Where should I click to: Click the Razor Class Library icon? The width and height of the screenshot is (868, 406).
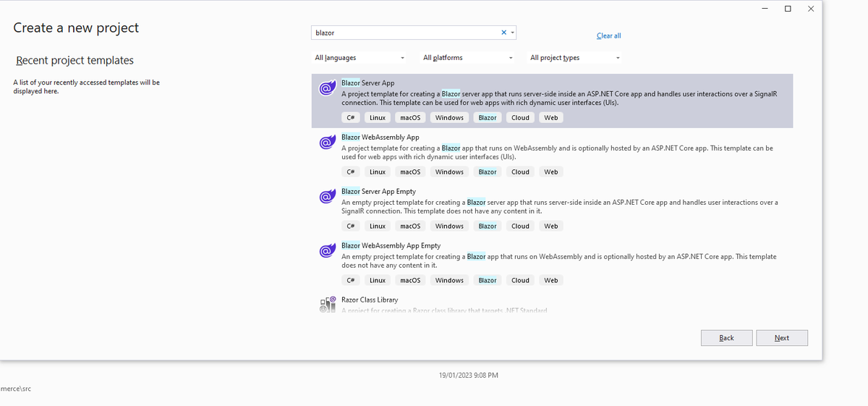coord(327,305)
